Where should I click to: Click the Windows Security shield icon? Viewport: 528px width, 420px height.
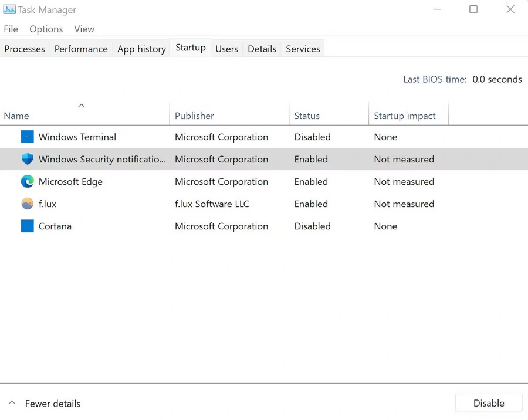(x=27, y=159)
